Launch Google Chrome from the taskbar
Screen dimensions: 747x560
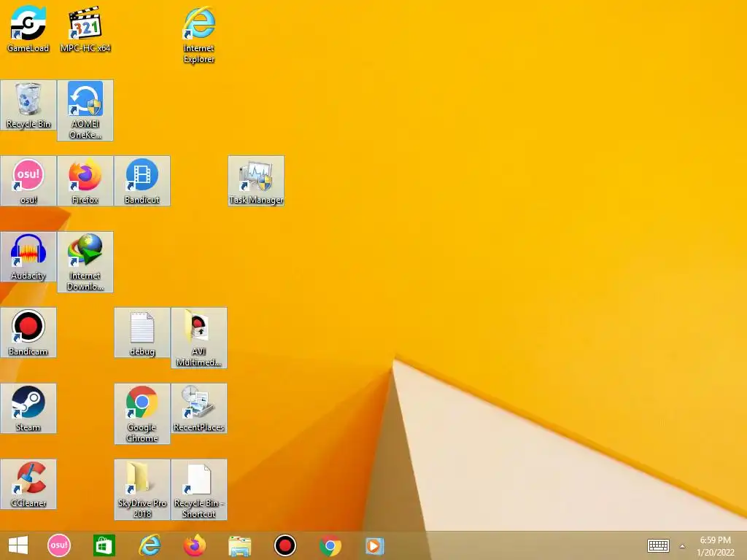pos(330,545)
